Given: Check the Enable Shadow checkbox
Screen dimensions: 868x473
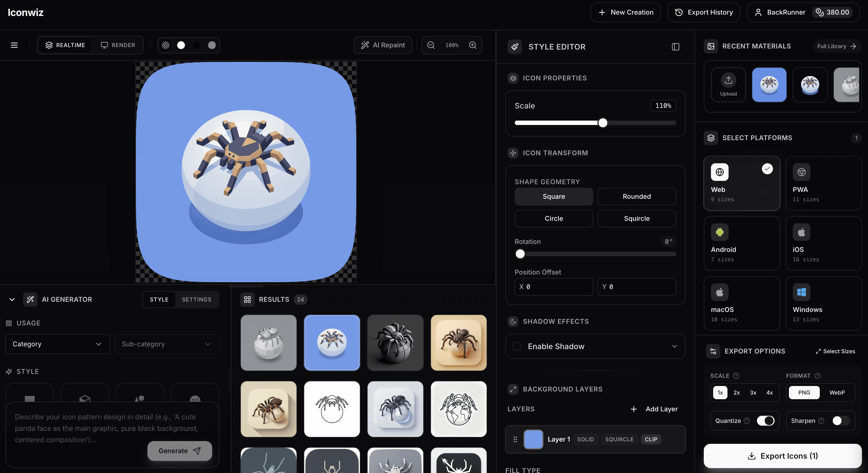Looking at the screenshot, I should (517, 346).
